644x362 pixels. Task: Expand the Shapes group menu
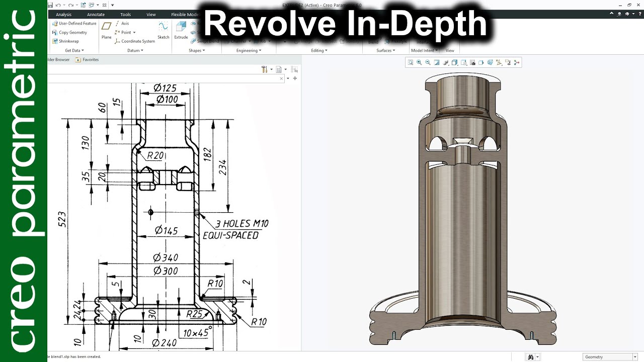[x=197, y=50]
